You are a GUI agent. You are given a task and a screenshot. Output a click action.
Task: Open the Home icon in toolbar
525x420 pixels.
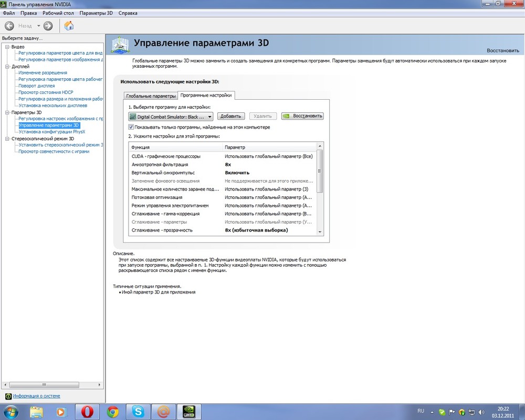click(x=69, y=26)
